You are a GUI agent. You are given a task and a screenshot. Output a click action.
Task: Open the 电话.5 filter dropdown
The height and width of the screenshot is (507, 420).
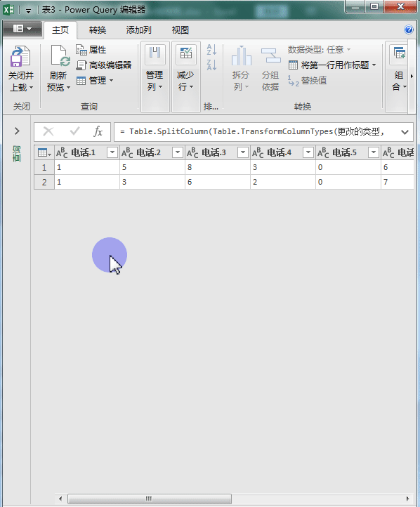point(374,152)
